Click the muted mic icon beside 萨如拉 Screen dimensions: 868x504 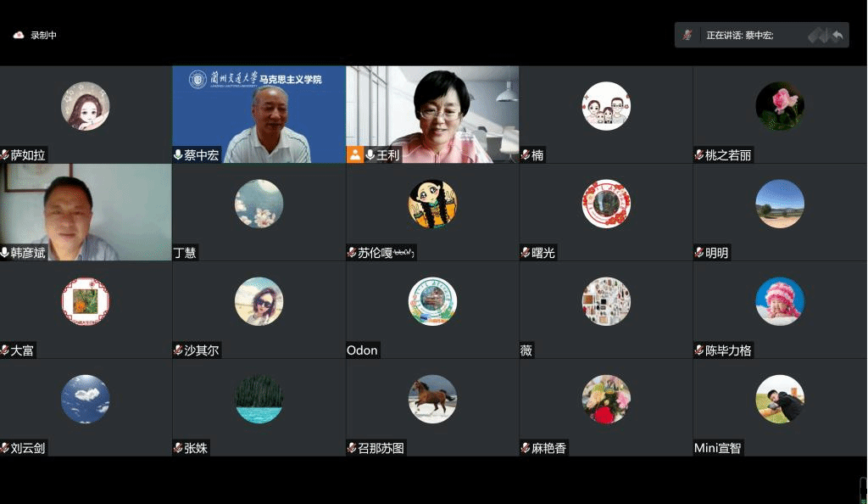pos(5,155)
